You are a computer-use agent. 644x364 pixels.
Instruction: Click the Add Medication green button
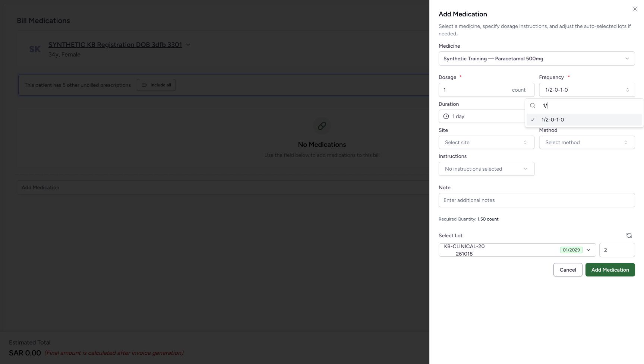[x=610, y=270]
